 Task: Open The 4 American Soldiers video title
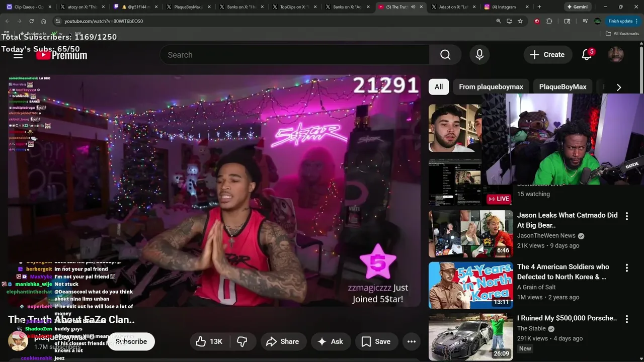pos(563,272)
